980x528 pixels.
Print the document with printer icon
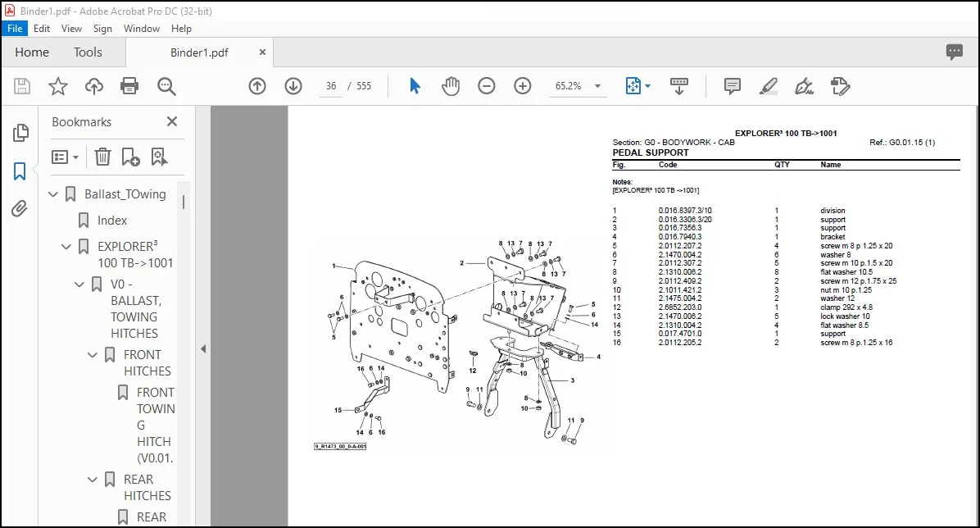pyautogui.click(x=129, y=86)
